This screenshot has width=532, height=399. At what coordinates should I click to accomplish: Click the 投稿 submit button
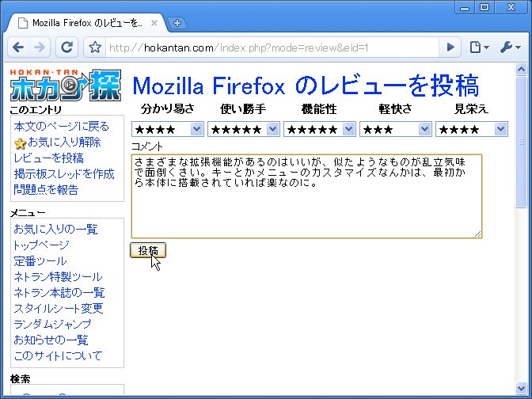[x=148, y=250]
